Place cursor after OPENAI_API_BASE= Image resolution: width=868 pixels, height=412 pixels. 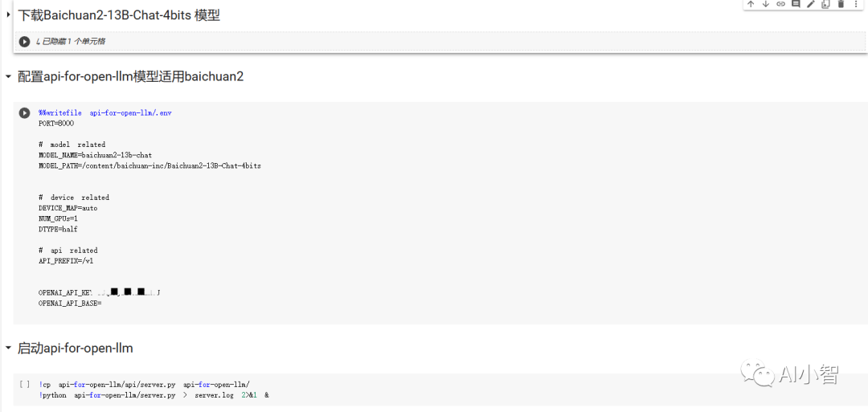tap(103, 303)
